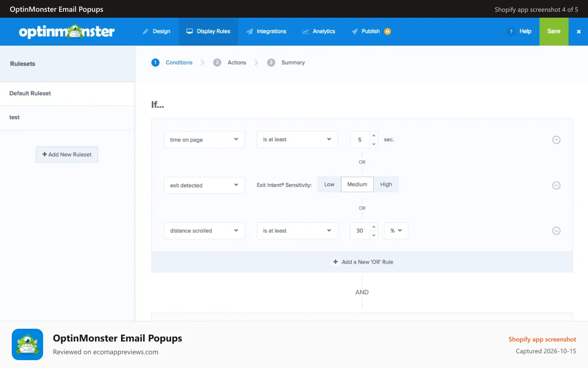
Task: Remove the time on page rule
Action: click(556, 140)
